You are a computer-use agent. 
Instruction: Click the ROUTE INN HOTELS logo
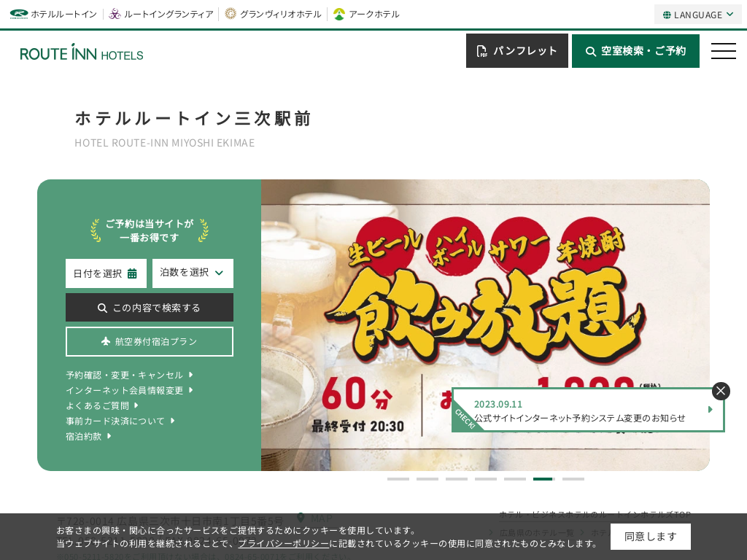[x=82, y=52]
